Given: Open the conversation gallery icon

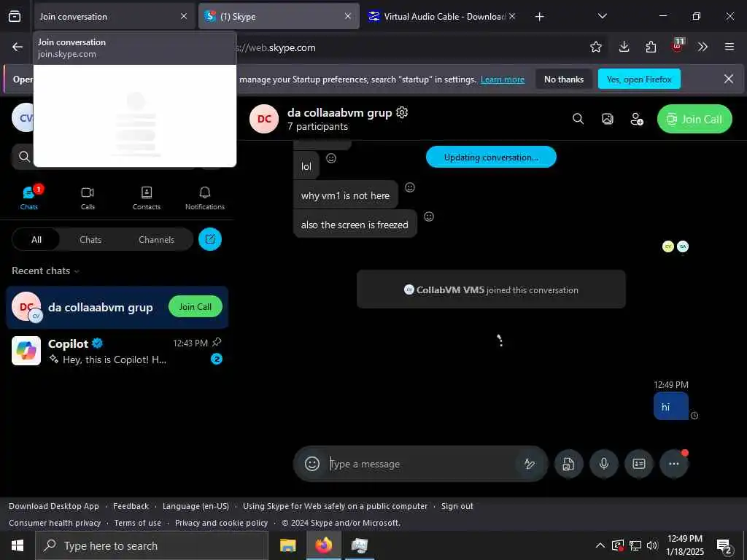Looking at the screenshot, I should click(608, 119).
